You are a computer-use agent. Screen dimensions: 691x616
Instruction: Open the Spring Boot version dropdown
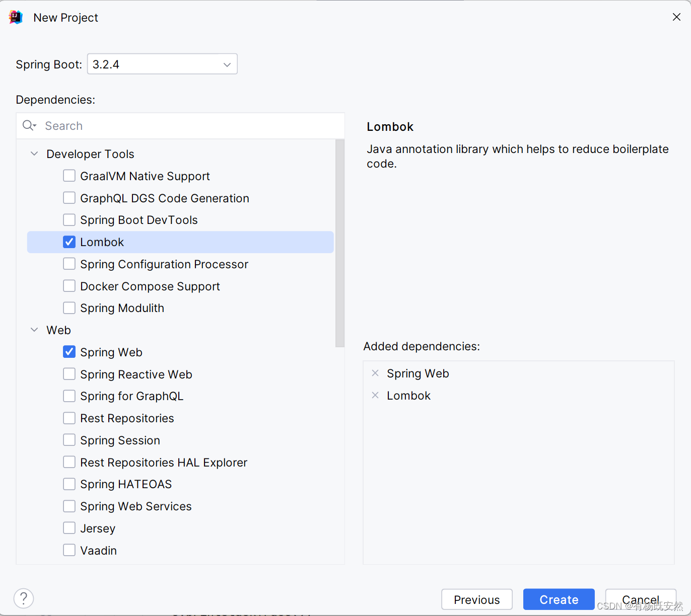(162, 64)
